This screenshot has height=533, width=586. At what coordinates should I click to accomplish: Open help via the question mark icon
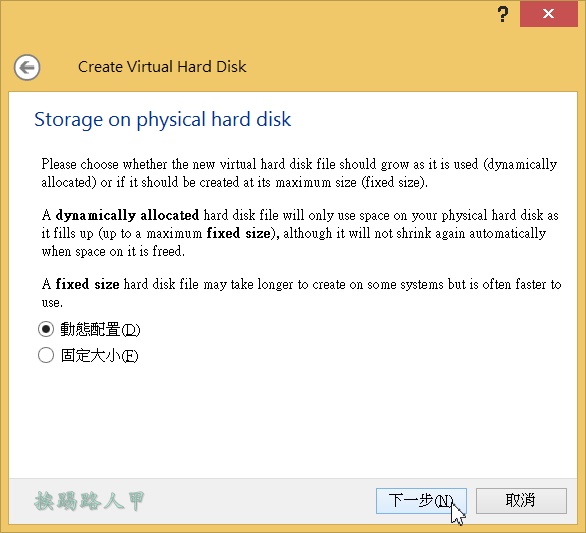pos(503,14)
